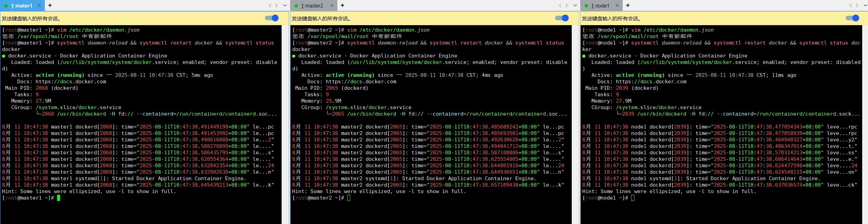Viewport: 868px width, 224px height.
Task: Click vertical scrollbar of node1 terminal
Action: (865, 124)
